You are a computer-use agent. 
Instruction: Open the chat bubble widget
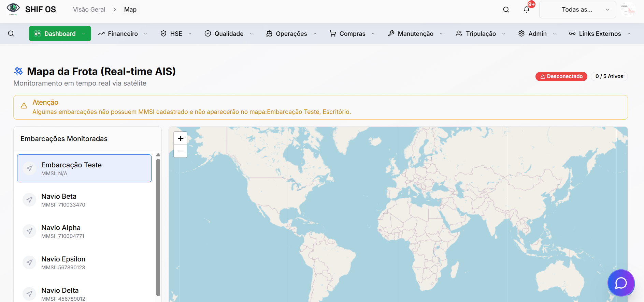(x=621, y=283)
